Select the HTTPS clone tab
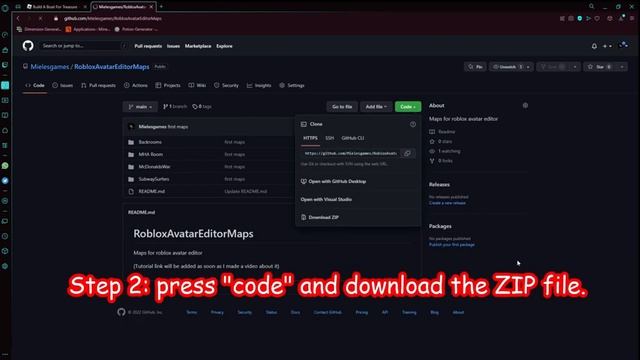 tap(310, 138)
